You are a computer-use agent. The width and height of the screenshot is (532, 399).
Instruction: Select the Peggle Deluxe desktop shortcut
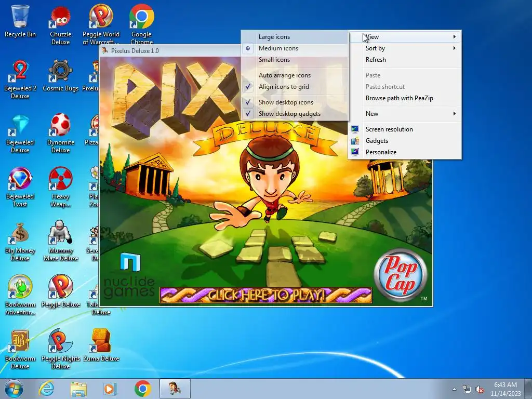click(x=60, y=291)
